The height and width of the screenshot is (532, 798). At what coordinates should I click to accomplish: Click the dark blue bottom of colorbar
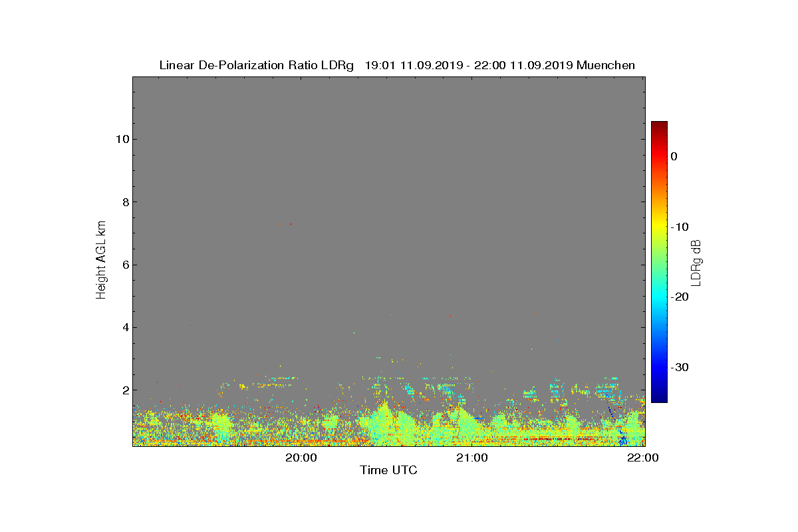659,398
